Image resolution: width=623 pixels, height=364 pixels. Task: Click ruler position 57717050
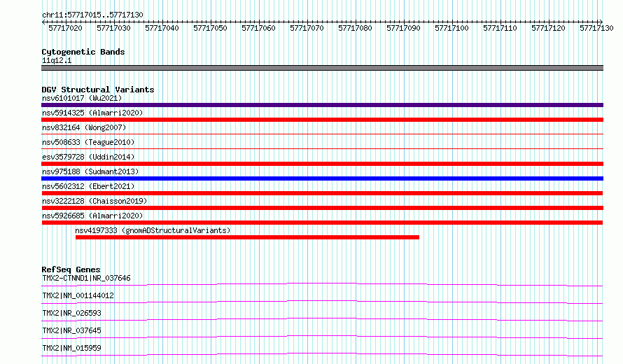click(x=210, y=28)
